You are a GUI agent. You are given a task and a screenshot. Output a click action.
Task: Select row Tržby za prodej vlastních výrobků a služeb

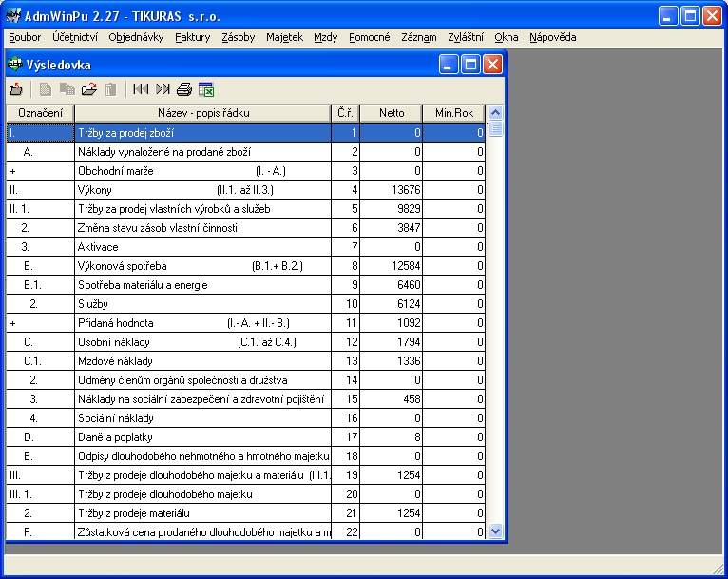(245, 209)
